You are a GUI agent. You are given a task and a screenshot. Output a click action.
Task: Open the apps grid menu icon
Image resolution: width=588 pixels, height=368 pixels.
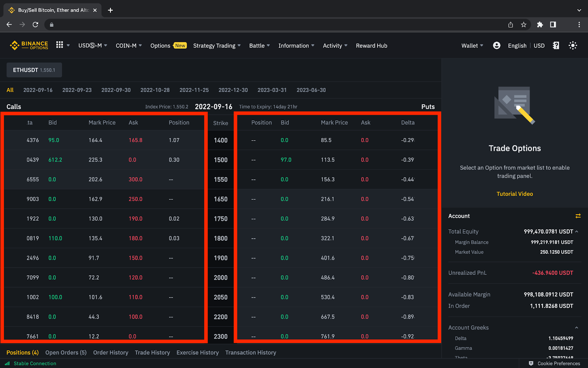coord(60,45)
